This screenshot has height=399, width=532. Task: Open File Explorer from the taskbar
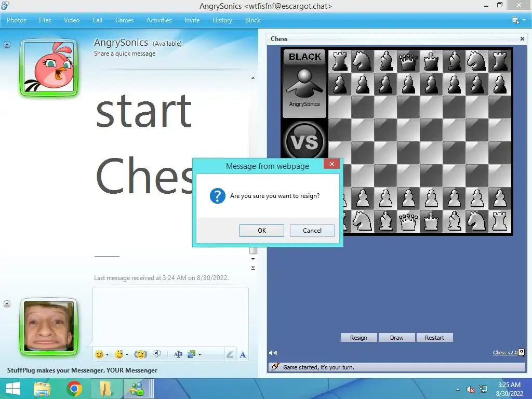pyautogui.click(x=42, y=389)
